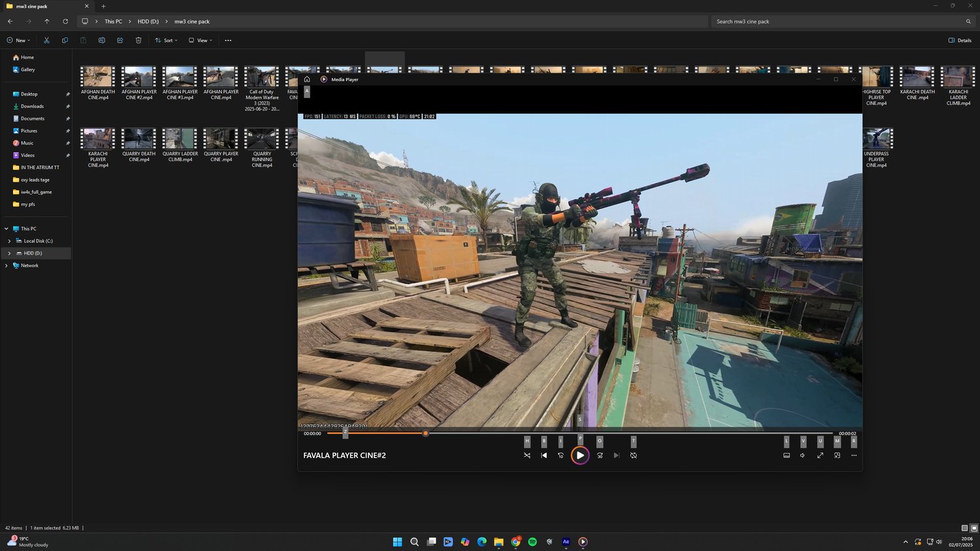The image size is (980, 551).
Task: Open the Windows Start menu
Action: point(397,542)
